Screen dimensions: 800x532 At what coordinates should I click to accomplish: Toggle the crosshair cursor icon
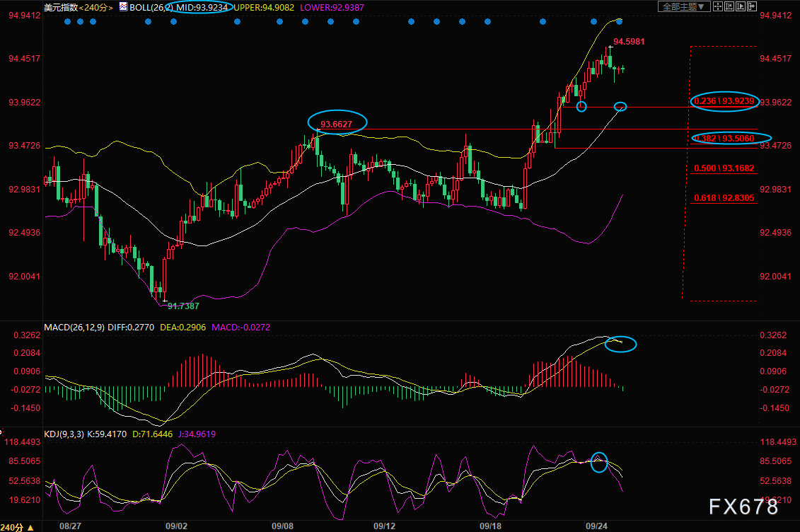[x=718, y=6]
